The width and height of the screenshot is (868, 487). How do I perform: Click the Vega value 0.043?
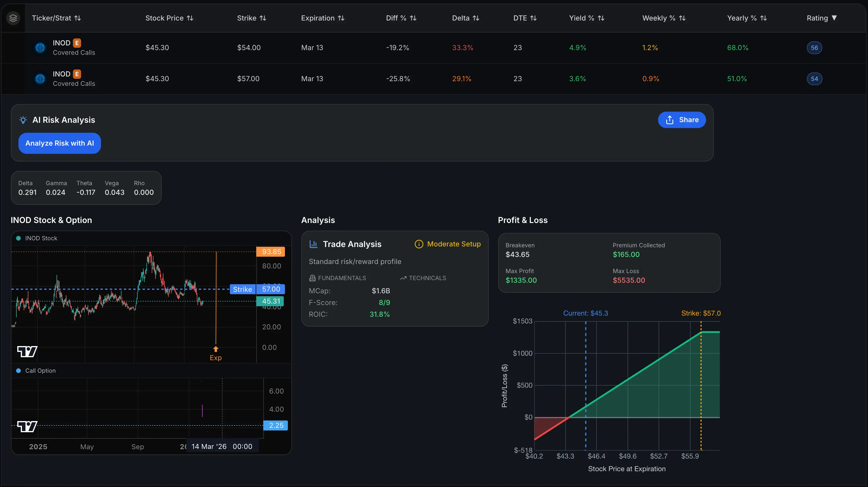point(115,192)
